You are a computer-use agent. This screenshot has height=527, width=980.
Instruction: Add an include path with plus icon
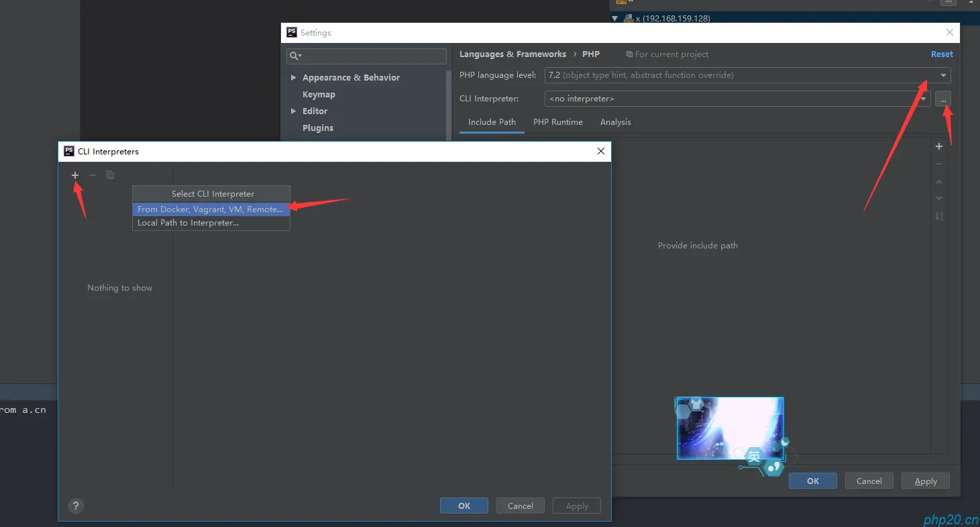tap(939, 146)
